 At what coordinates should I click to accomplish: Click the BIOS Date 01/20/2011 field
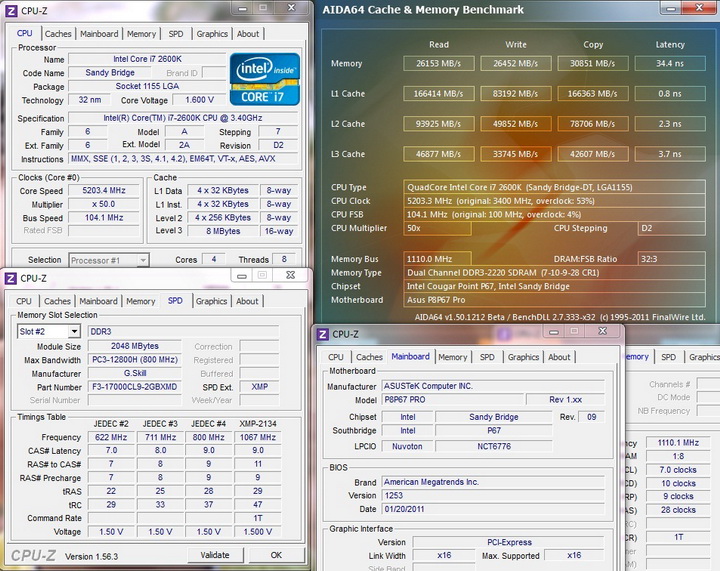493,509
